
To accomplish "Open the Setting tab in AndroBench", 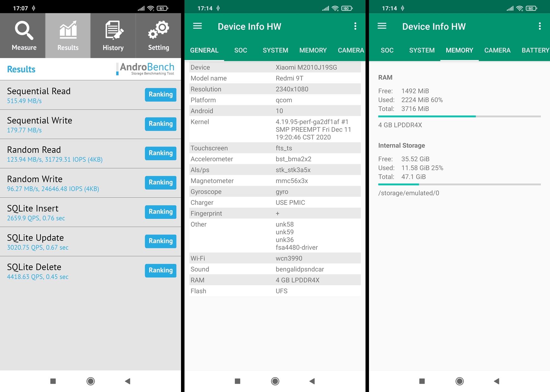I will click(x=159, y=35).
